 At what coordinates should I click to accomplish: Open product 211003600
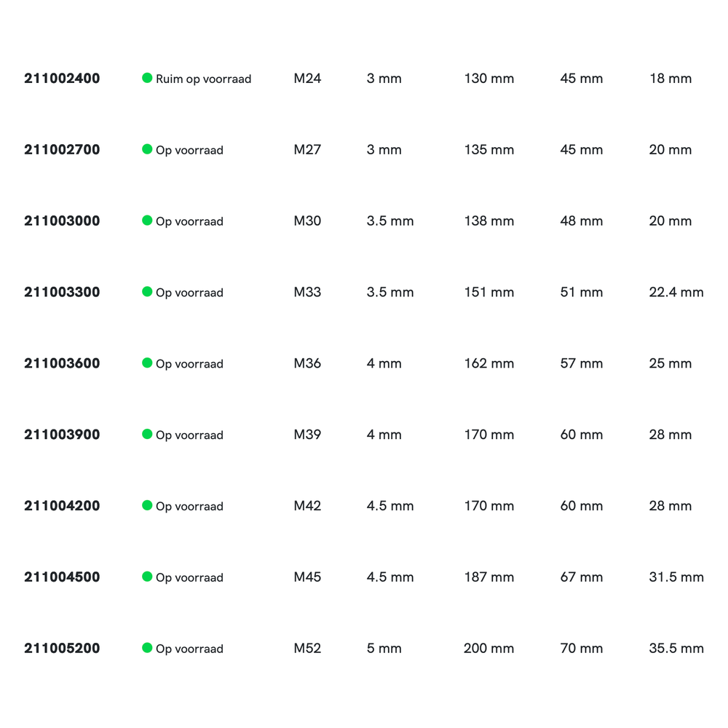coord(62,363)
